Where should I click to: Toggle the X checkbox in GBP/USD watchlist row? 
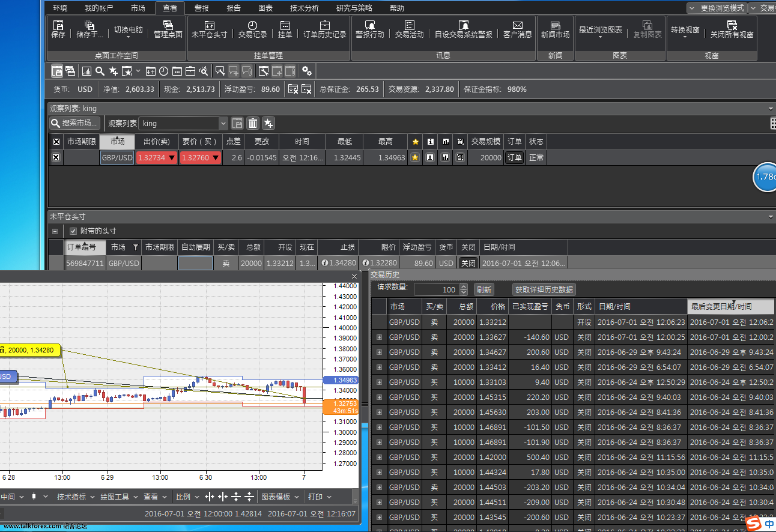click(56, 157)
